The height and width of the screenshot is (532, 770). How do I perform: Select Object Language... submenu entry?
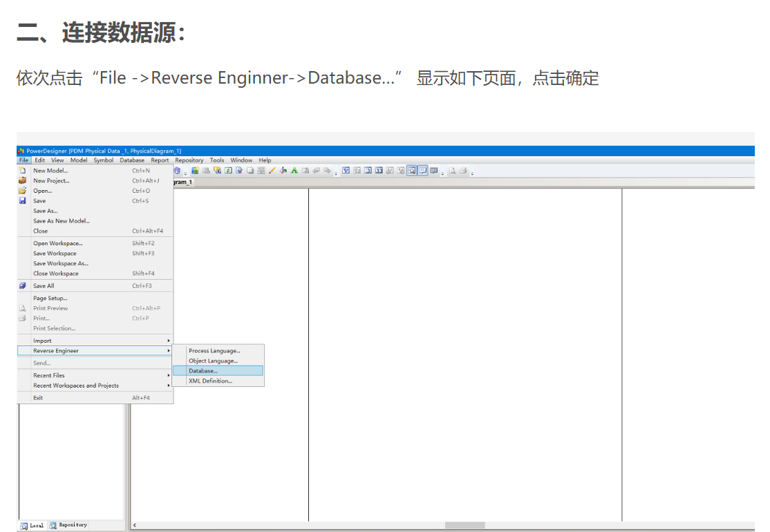(218, 361)
